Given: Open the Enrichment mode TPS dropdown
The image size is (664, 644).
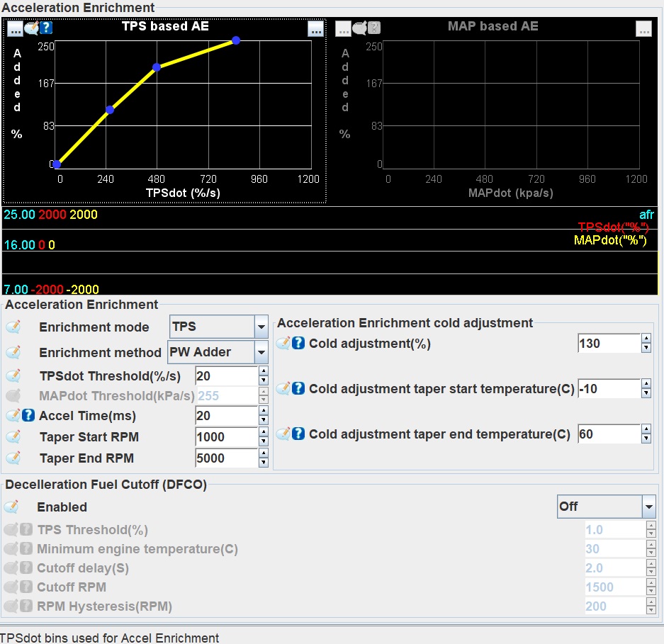Looking at the screenshot, I should [x=218, y=327].
